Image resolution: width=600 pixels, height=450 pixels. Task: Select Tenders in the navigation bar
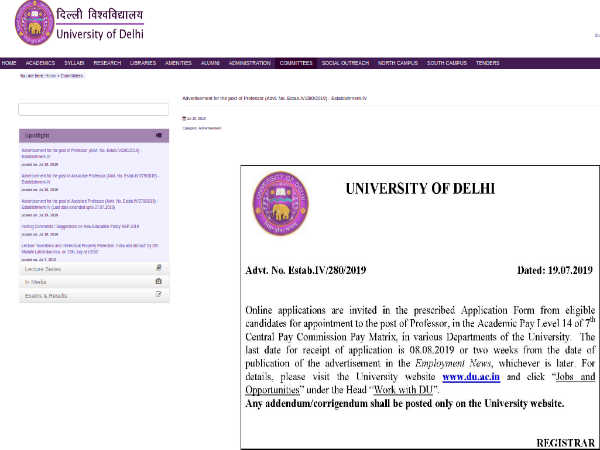pos(488,63)
